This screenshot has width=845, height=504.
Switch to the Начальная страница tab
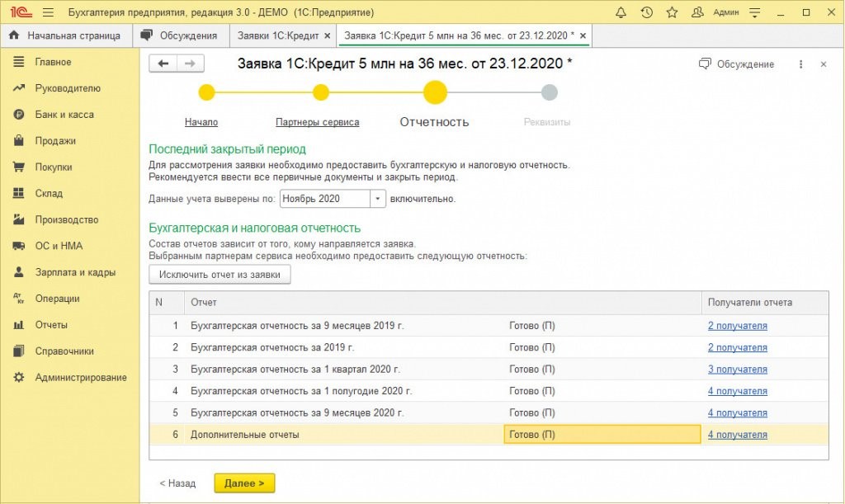pos(65,35)
